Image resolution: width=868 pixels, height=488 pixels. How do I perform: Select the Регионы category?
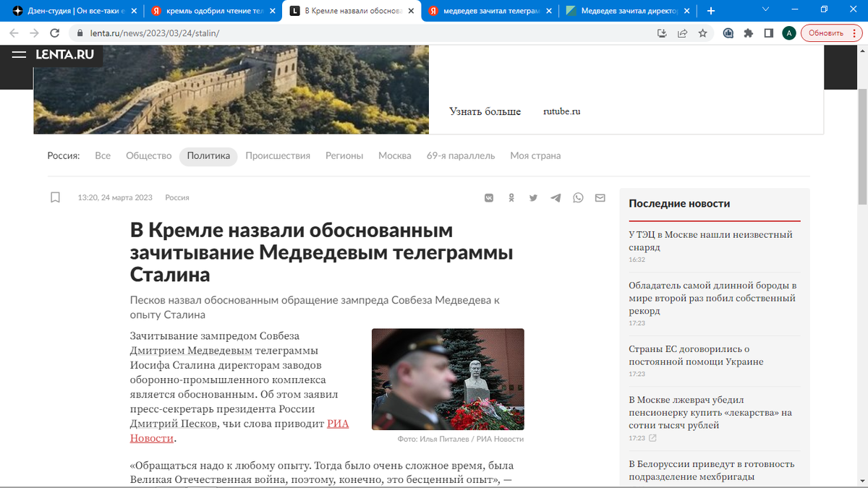point(344,155)
